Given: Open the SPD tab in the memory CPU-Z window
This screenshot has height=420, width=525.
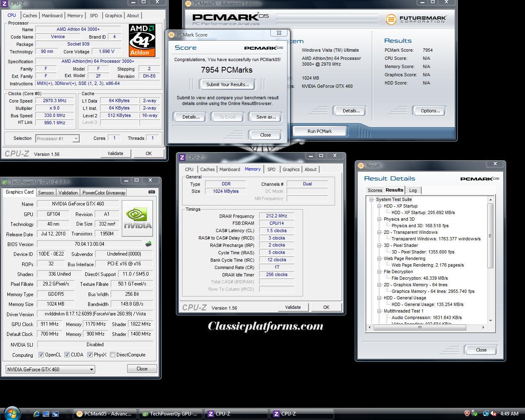Looking at the screenshot, I should pos(272,169).
